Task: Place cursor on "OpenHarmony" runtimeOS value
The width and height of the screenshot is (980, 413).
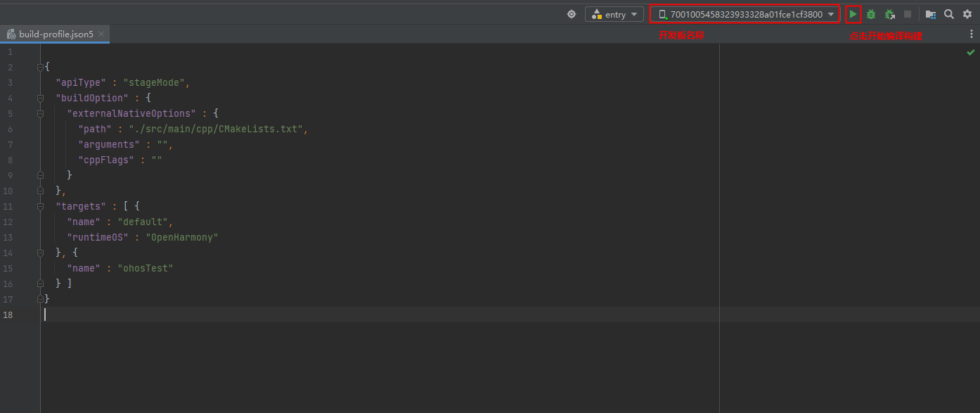Action: click(x=181, y=238)
